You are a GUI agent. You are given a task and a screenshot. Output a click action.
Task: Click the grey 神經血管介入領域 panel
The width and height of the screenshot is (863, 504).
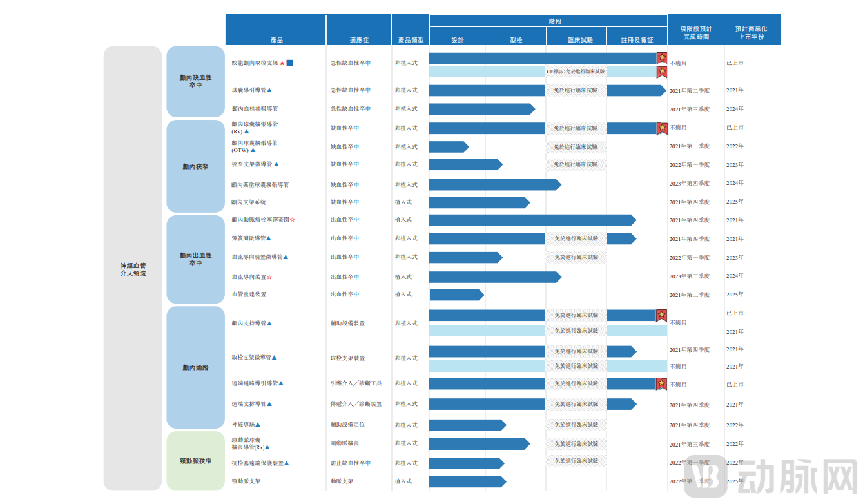(x=132, y=269)
